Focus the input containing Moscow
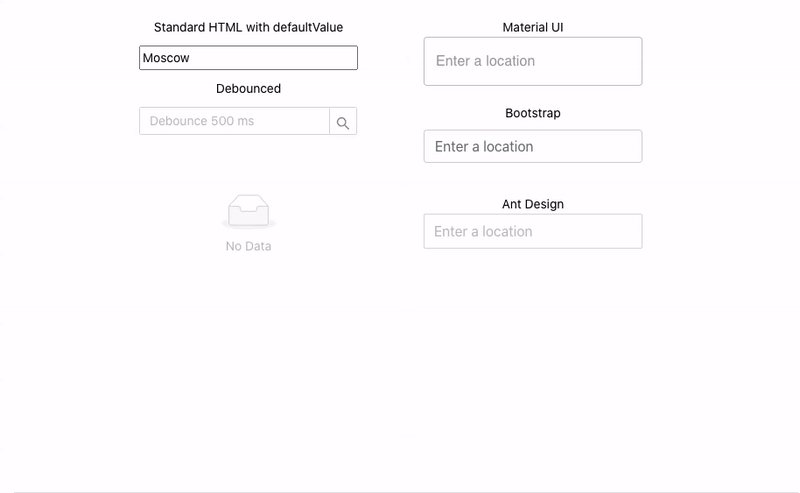 click(x=248, y=58)
